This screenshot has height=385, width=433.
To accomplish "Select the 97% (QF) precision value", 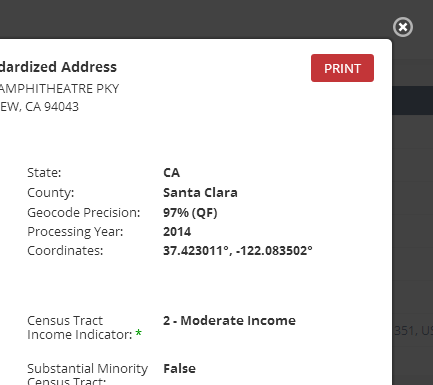I will [190, 213].
